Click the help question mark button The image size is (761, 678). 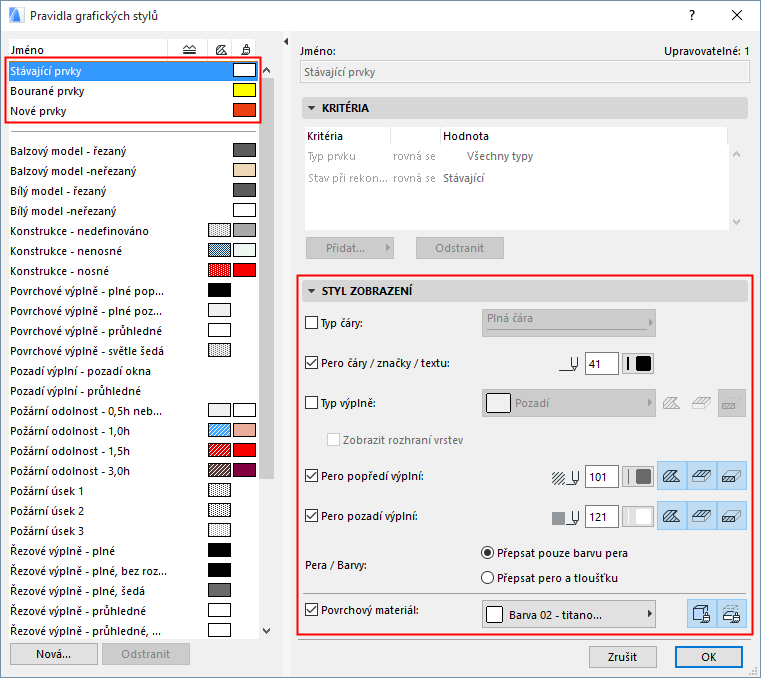[692, 16]
